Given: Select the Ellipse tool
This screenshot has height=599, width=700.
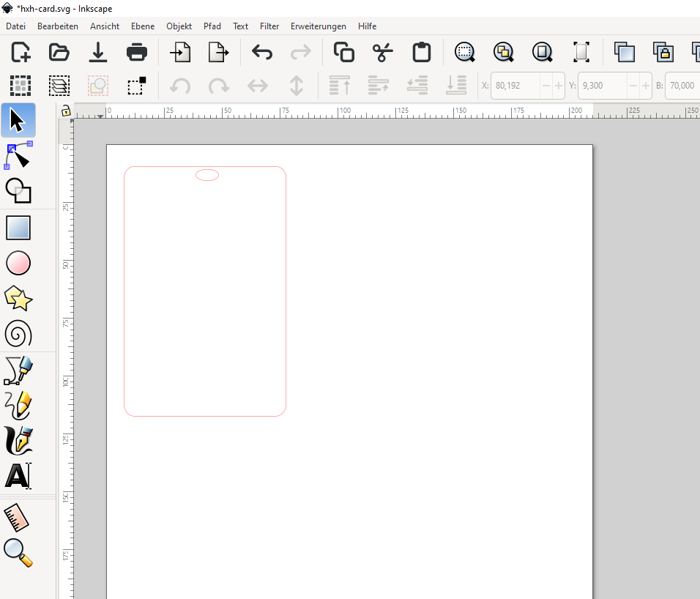Looking at the screenshot, I should 18,264.
